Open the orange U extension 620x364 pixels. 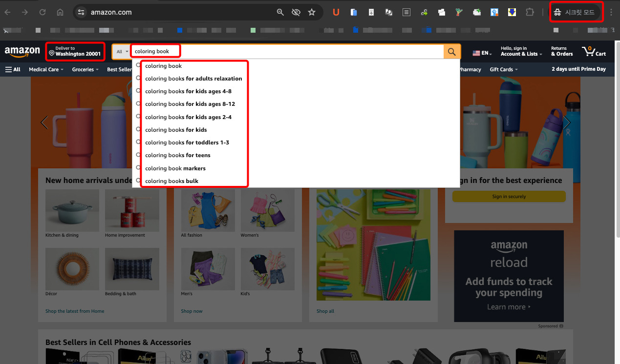click(x=336, y=12)
